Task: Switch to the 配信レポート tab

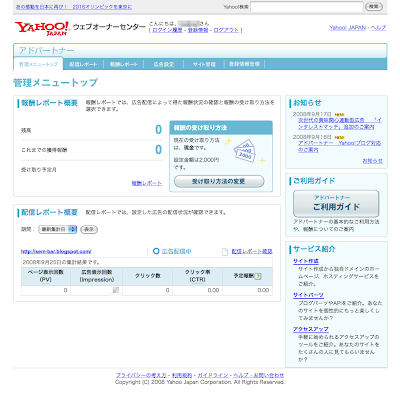Action: point(83,64)
